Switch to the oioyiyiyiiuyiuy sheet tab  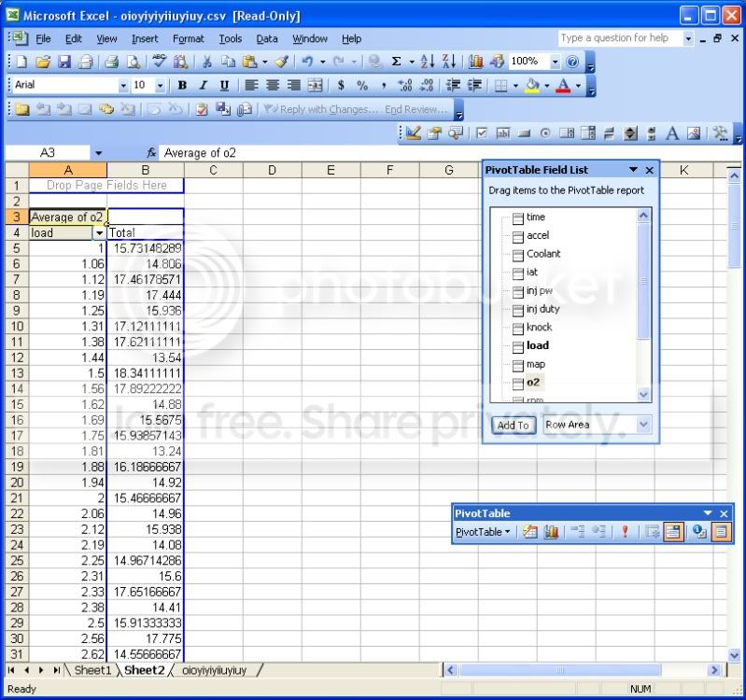click(214, 670)
